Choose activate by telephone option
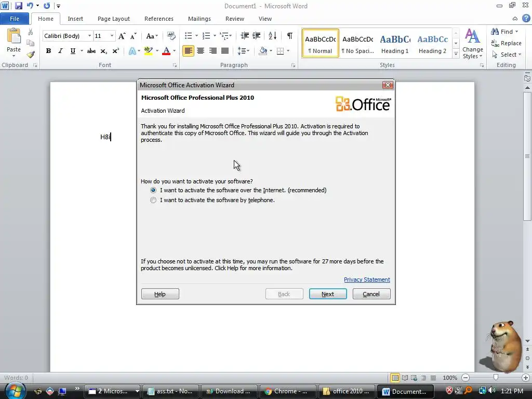 pyautogui.click(x=153, y=200)
